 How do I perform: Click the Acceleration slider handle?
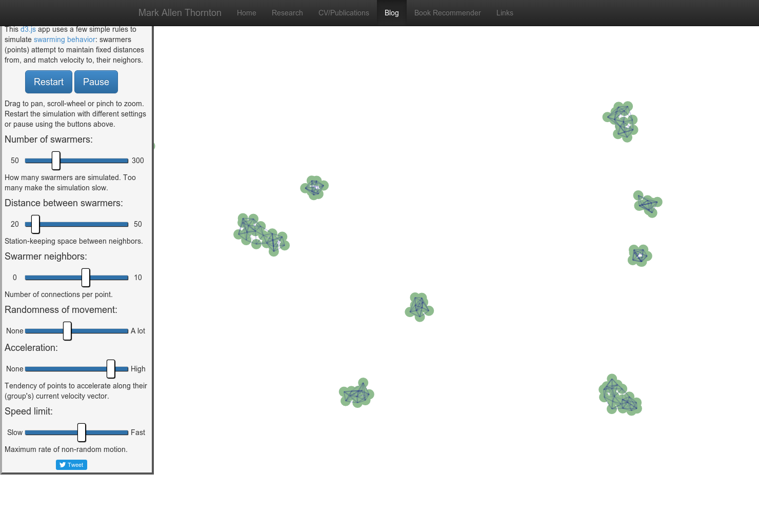(111, 368)
